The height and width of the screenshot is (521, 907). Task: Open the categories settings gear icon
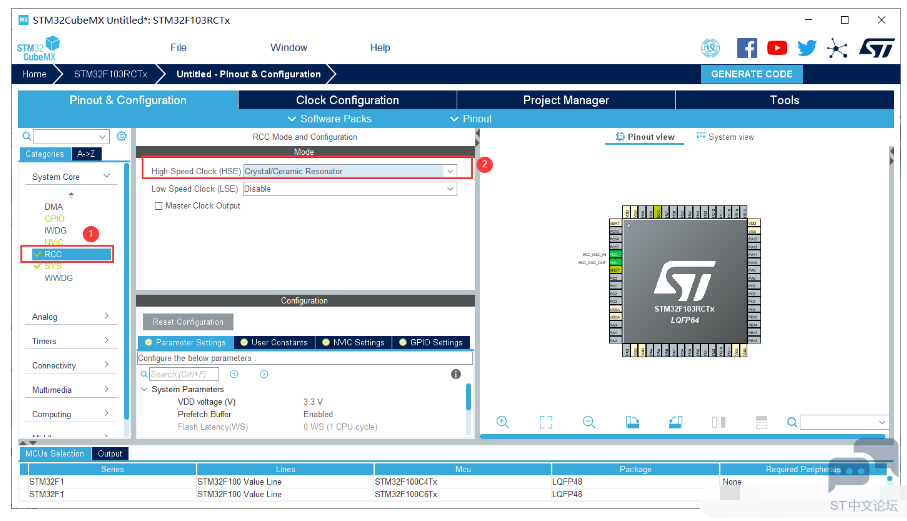click(121, 136)
